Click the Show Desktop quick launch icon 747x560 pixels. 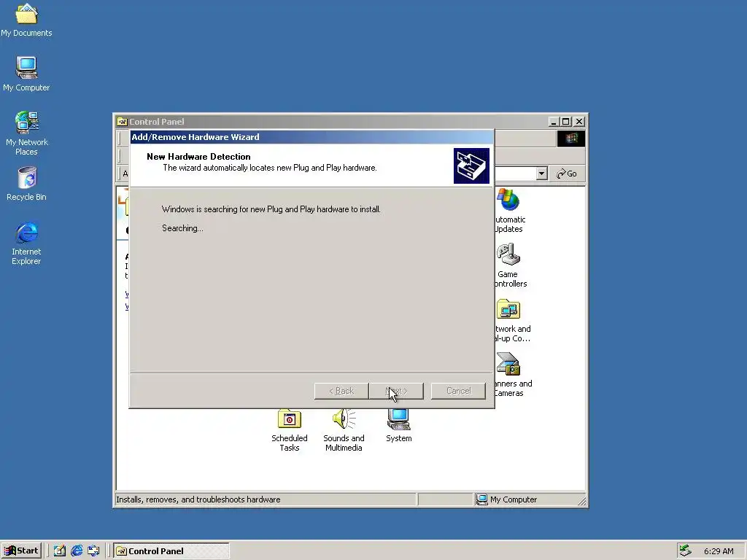pyautogui.click(x=60, y=551)
